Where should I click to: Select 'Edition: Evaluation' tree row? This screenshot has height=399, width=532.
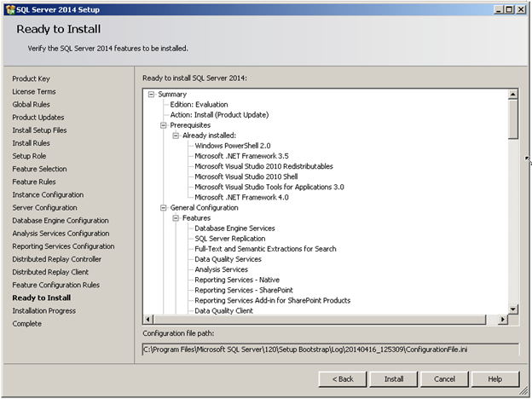(199, 105)
